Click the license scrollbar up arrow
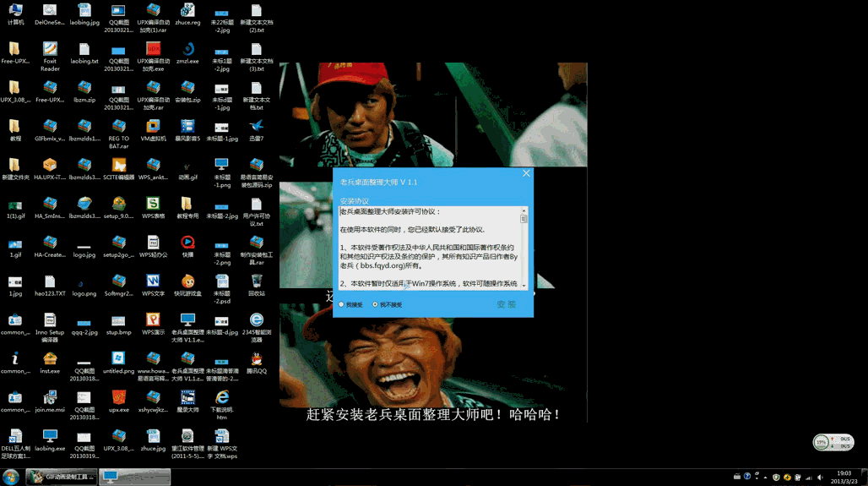 (x=524, y=210)
